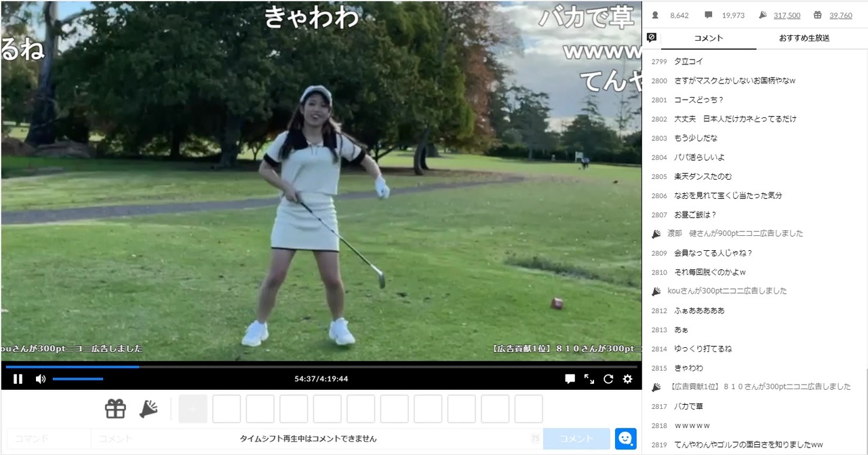Open the 39,760 gift points link

(x=841, y=15)
